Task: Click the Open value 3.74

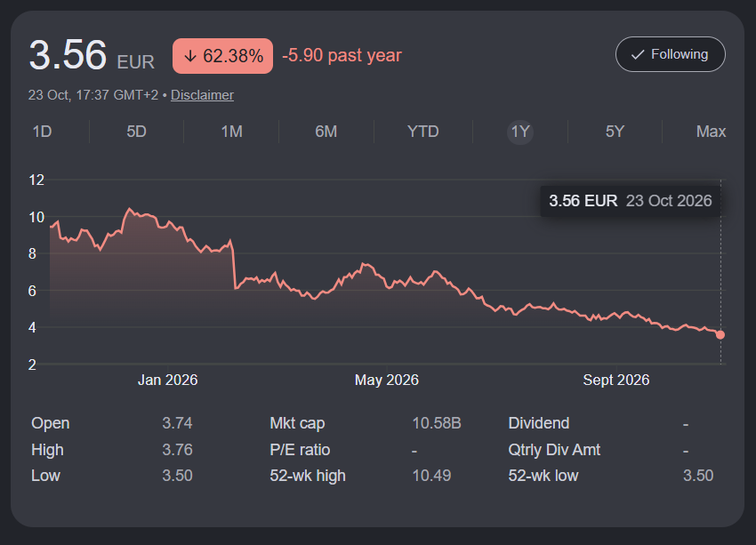Action: click(x=177, y=423)
